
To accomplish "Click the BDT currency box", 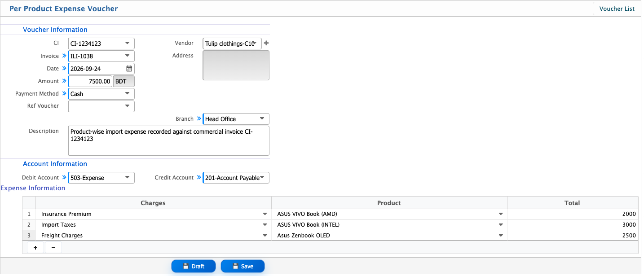I will click(124, 81).
